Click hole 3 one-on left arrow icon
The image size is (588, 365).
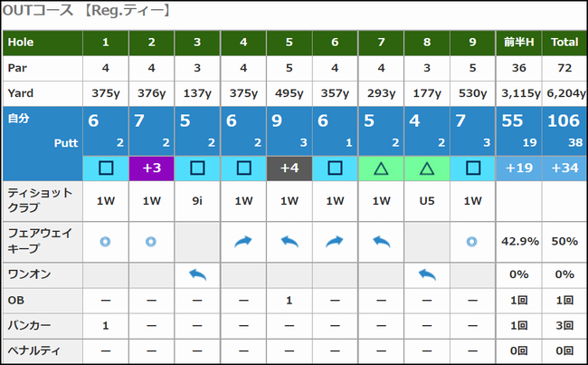pyautogui.click(x=197, y=274)
